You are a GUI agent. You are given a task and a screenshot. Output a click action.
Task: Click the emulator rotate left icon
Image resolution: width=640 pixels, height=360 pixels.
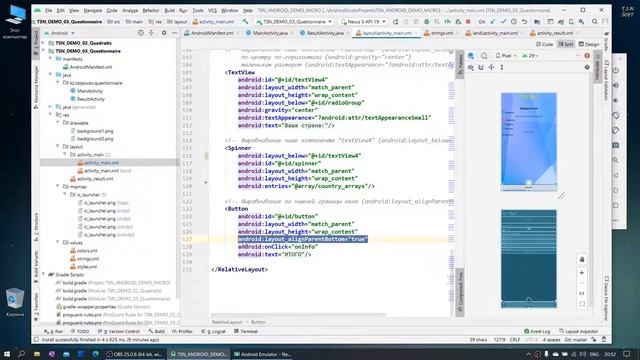click(616, 116)
